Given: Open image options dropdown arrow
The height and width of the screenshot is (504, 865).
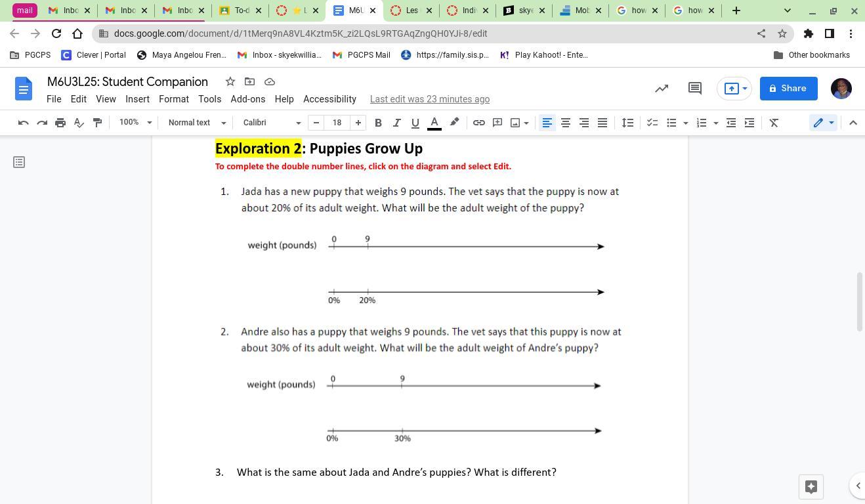Looking at the screenshot, I should [x=526, y=123].
